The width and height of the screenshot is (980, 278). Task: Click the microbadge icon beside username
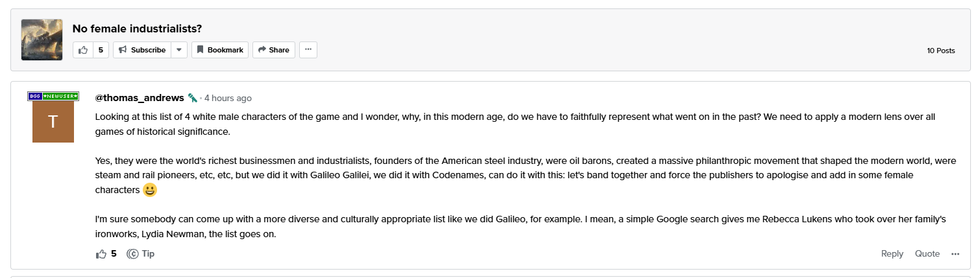(193, 98)
